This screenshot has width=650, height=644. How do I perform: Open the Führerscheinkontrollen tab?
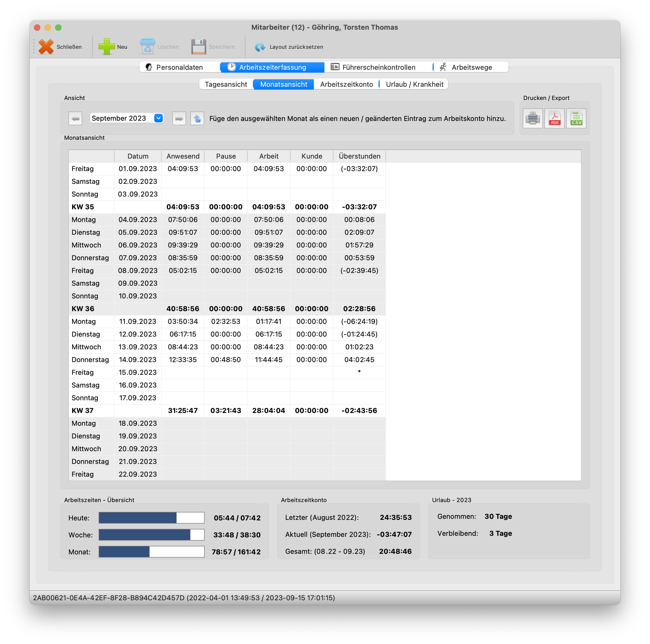click(379, 67)
